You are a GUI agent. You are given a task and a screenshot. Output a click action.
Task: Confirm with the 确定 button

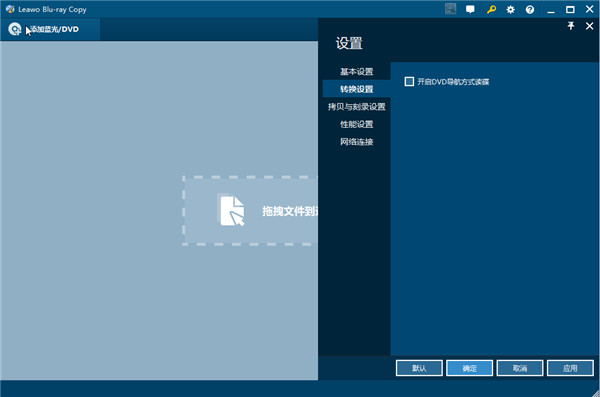(x=469, y=368)
